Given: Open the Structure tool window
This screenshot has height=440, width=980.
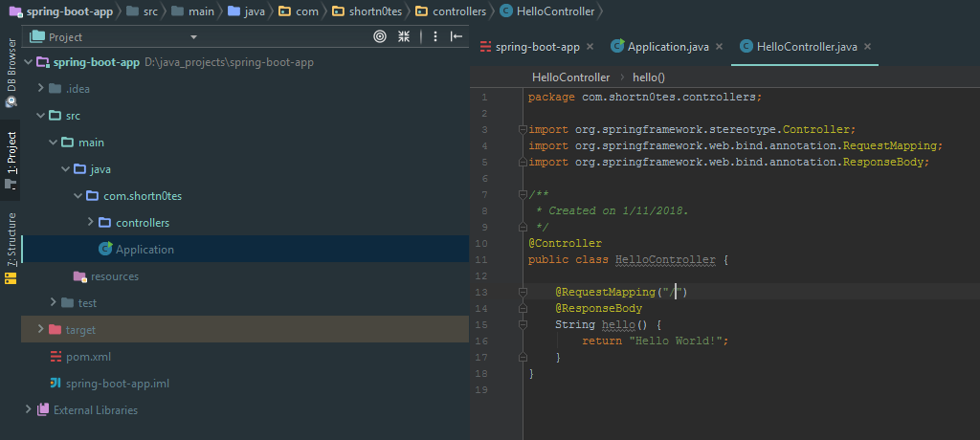Looking at the screenshot, I should point(11,238).
